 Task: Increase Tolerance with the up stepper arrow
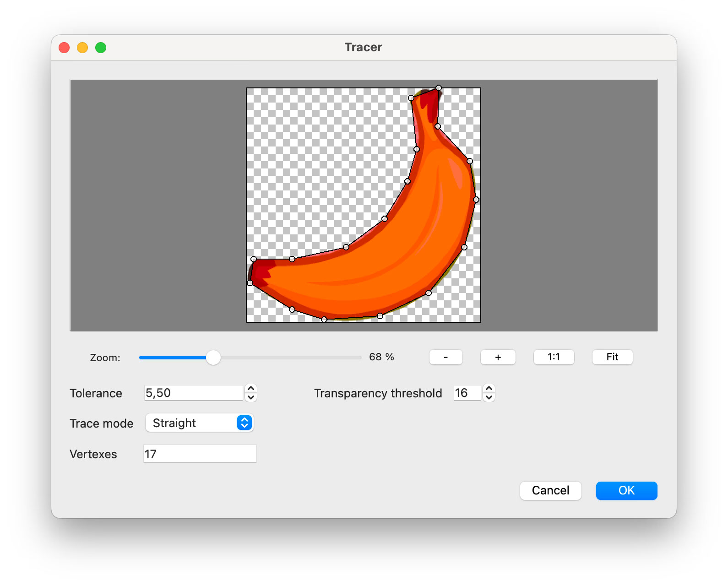tap(251, 389)
